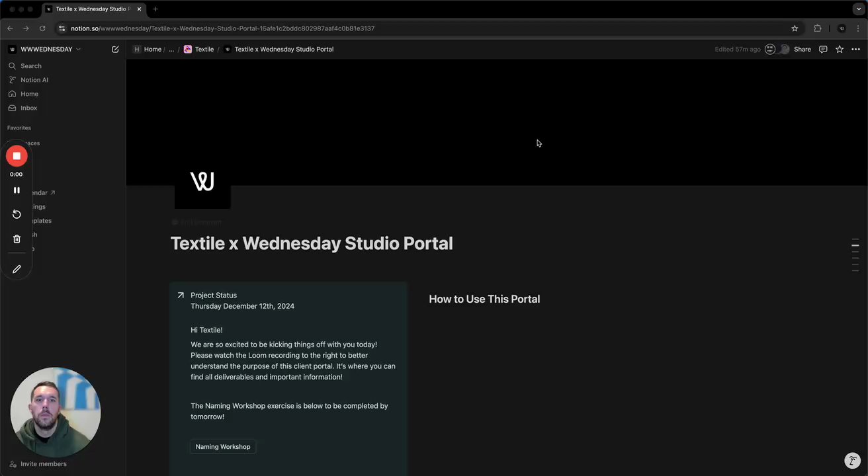Click the webcam bubble of the presenter
The height and width of the screenshot is (476, 868).
tap(56, 413)
